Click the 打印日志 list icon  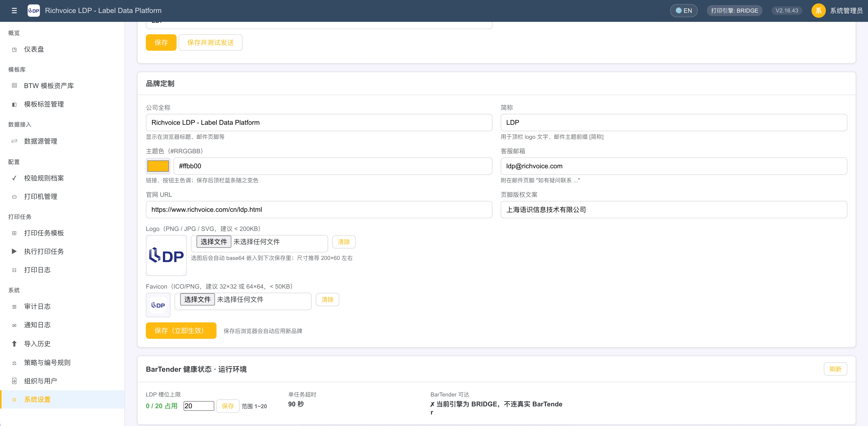[14, 270]
